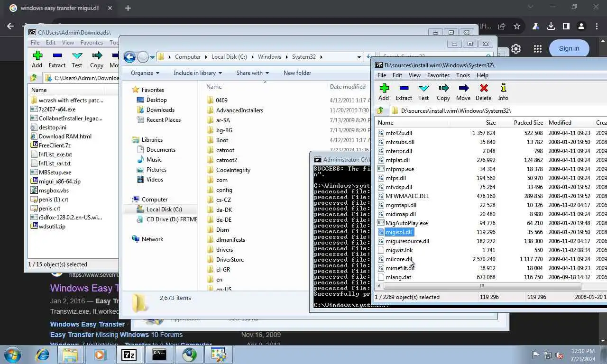Go up one folder in D:\sources 7-Zip window

pyautogui.click(x=380, y=110)
